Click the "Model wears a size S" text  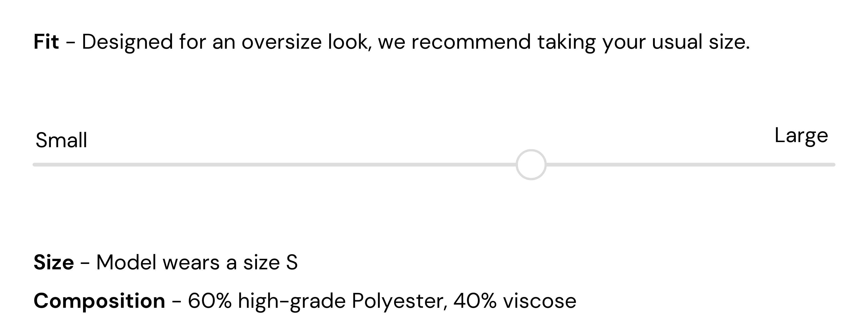tap(197, 263)
